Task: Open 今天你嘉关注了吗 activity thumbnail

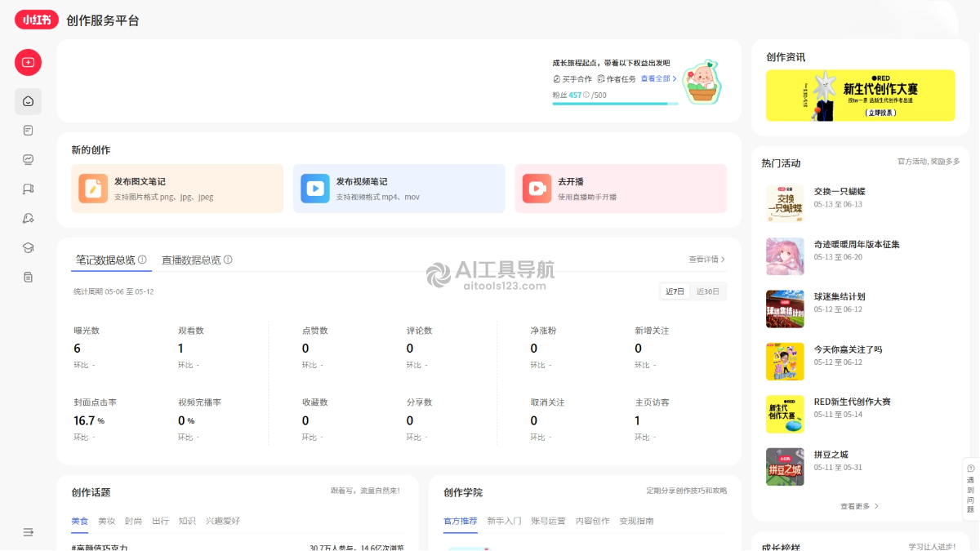Action: click(x=785, y=362)
